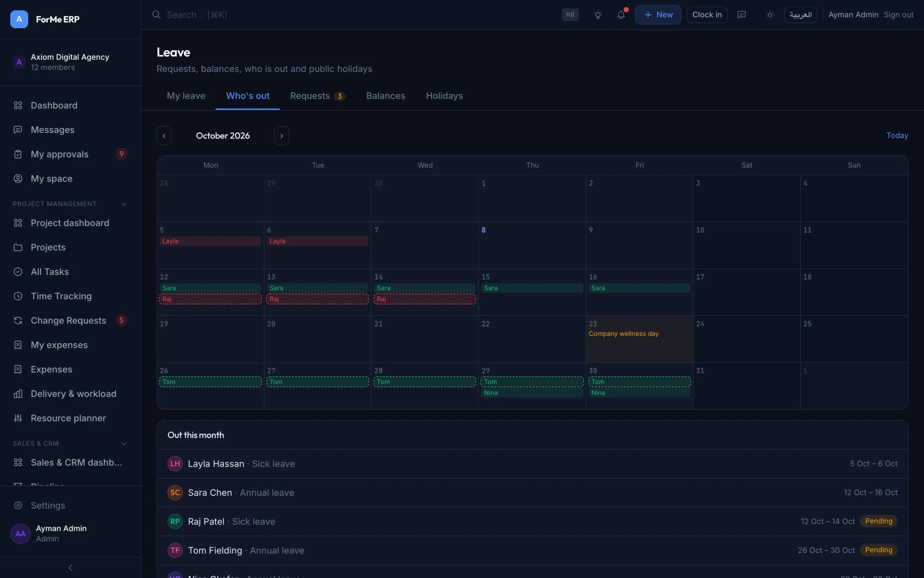The image size is (924, 578).
Task: Collapse the Project Management section
Action: pos(124,204)
